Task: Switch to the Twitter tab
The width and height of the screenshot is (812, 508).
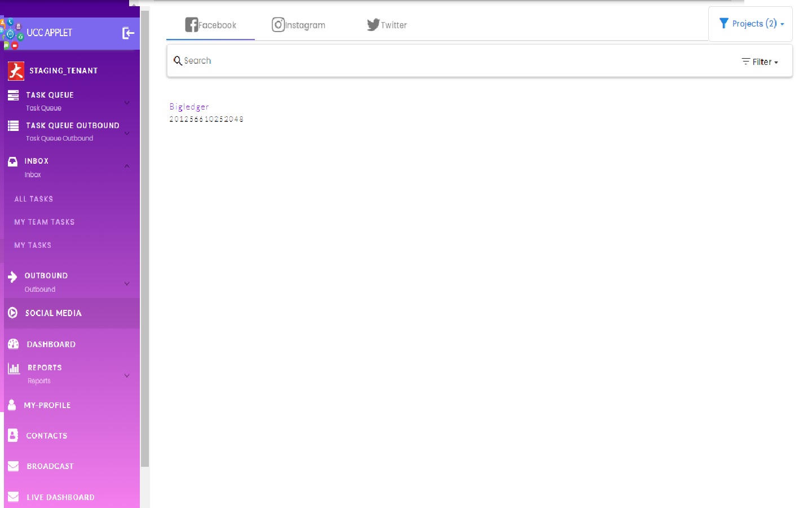Action: click(x=387, y=25)
